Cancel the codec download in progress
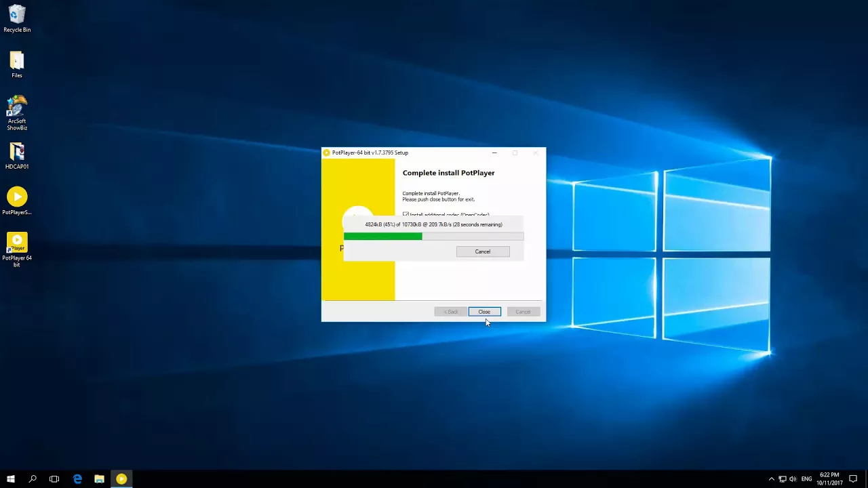 (483, 251)
